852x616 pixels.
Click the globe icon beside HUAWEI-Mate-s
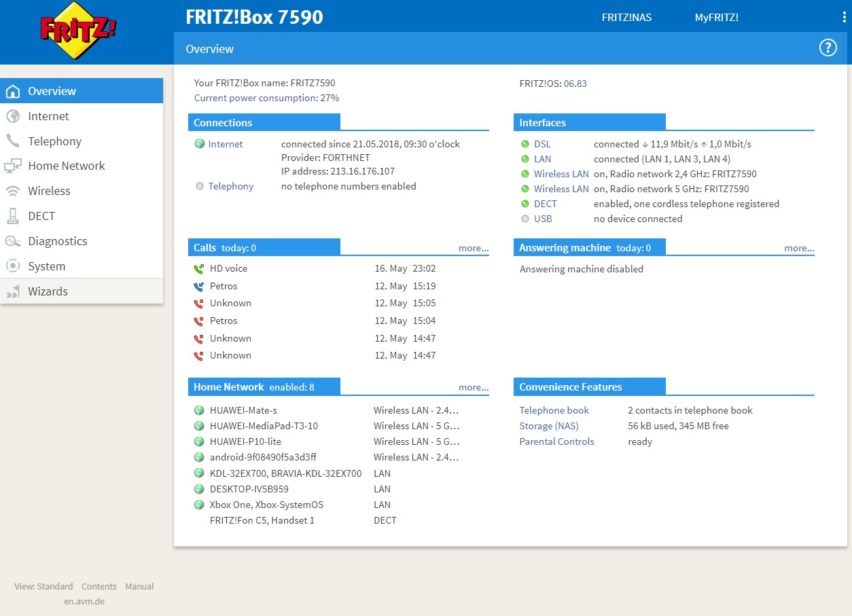(199, 410)
